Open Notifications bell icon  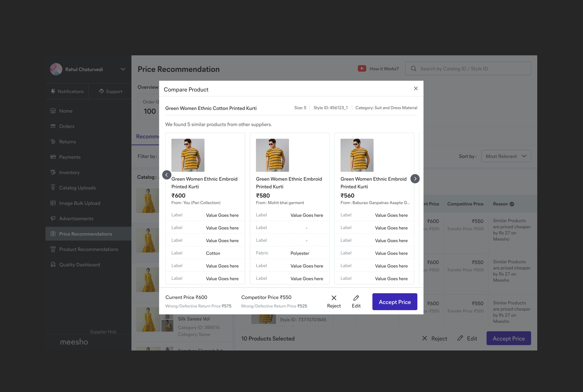pos(53,91)
